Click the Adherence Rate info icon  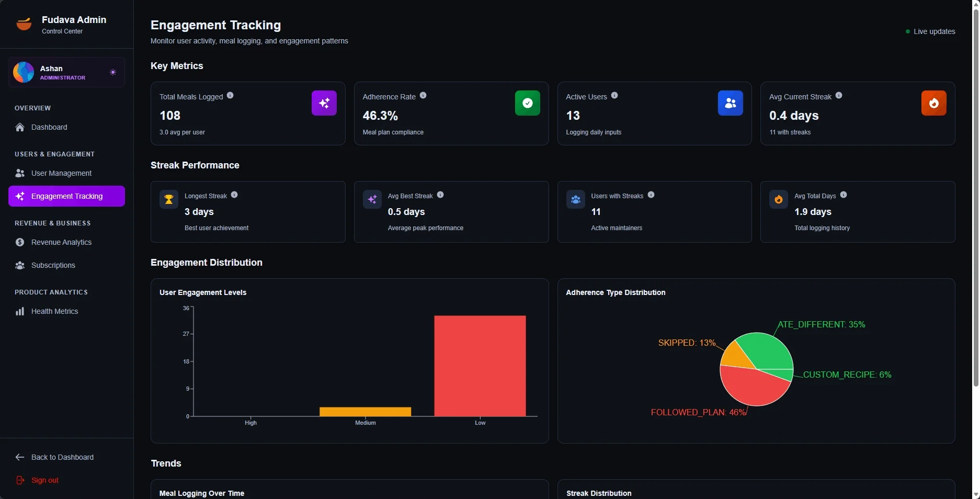pyautogui.click(x=423, y=96)
